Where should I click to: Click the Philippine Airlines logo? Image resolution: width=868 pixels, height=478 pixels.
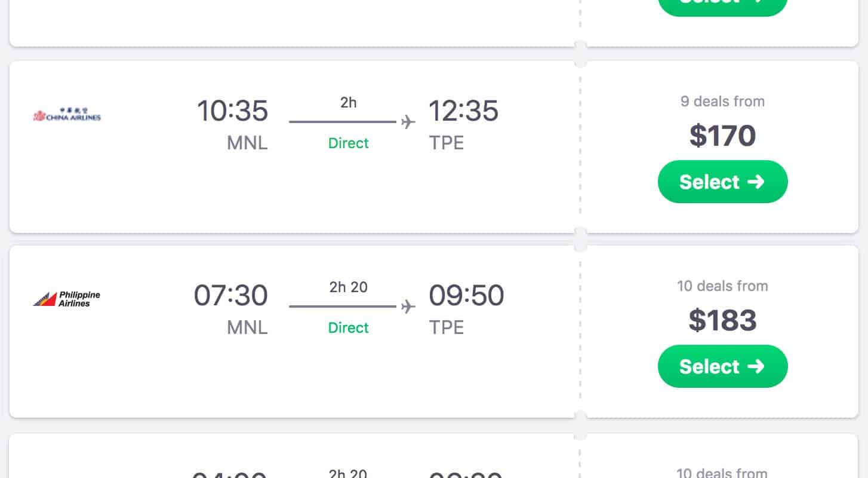click(x=67, y=299)
